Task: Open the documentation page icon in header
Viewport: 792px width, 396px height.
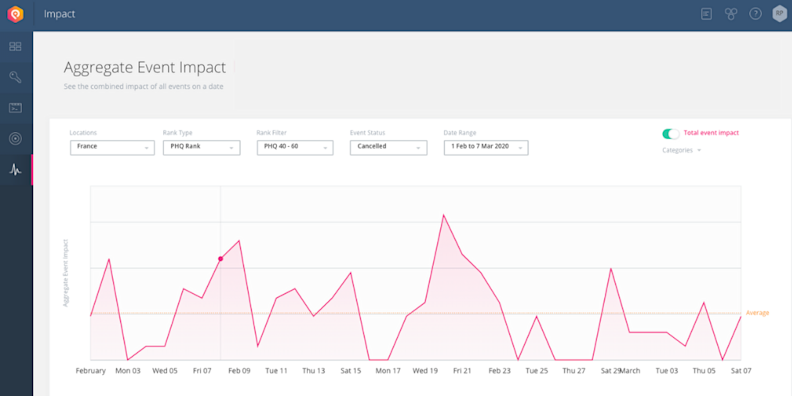Action: pyautogui.click(x=706, y=14)
